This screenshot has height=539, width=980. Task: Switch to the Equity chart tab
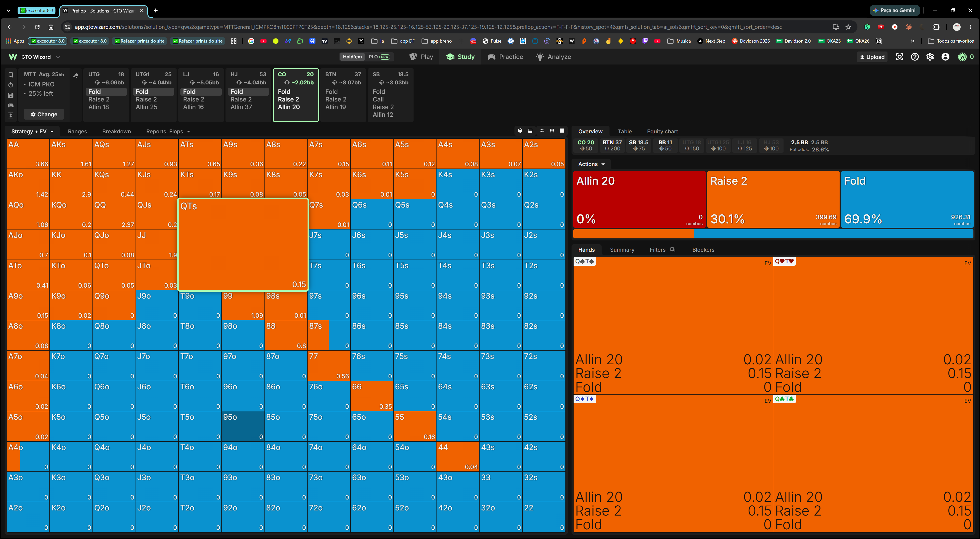(x=662, y=131)
